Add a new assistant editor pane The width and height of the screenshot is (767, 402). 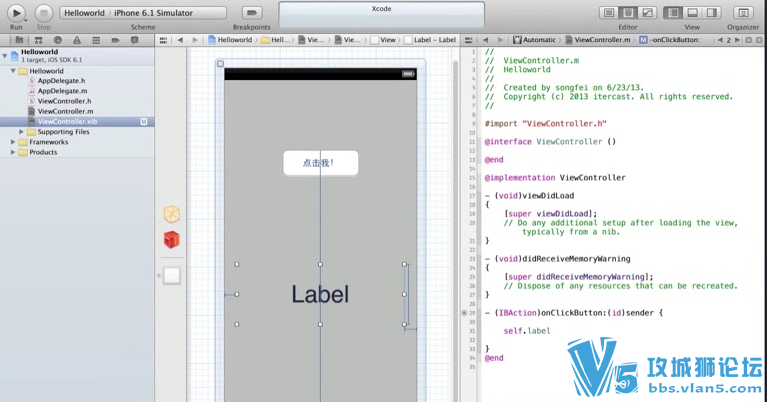tap(748, 40)
